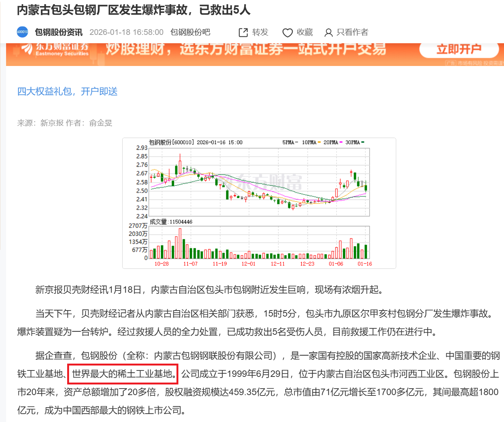
Task: Click the 立即开户 banner button
Action: point(459,49)
